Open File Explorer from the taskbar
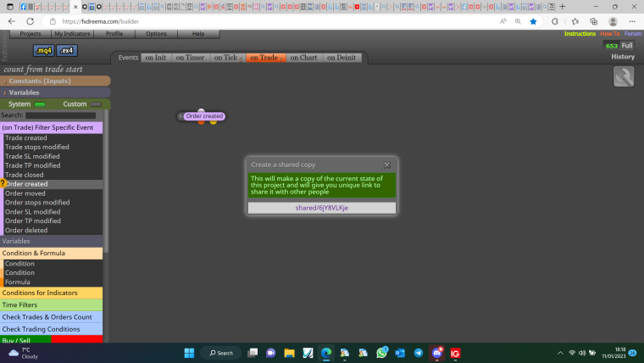The height and width of the screenshot is (363, 644). coord(289,353)
